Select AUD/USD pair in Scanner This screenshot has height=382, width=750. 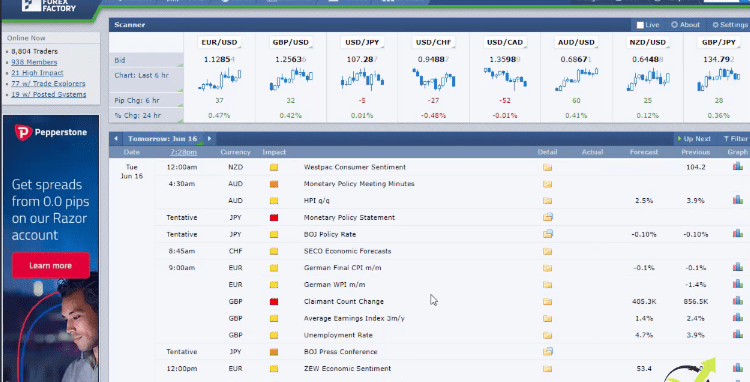tap(576, 43)
